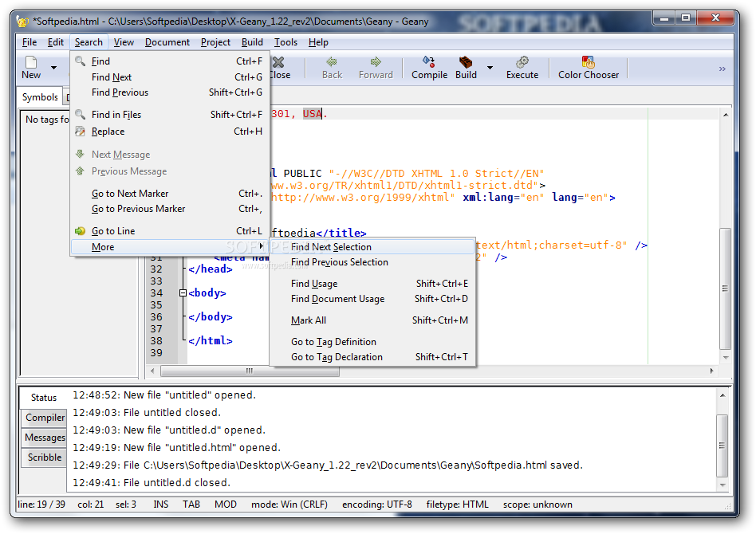This screenshot has width=756, height=534.
Task: Select Go to Previous Marker
Action: [170, 209]
